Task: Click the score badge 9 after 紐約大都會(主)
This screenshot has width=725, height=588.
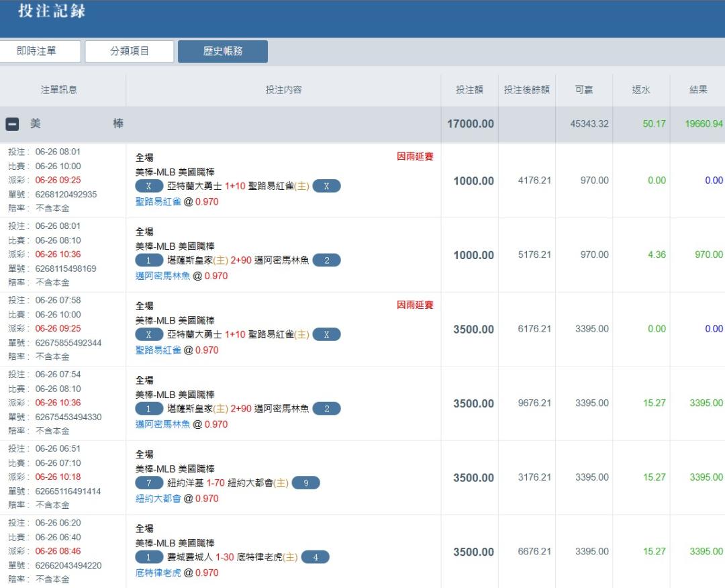Action: [x=306, y=483]
